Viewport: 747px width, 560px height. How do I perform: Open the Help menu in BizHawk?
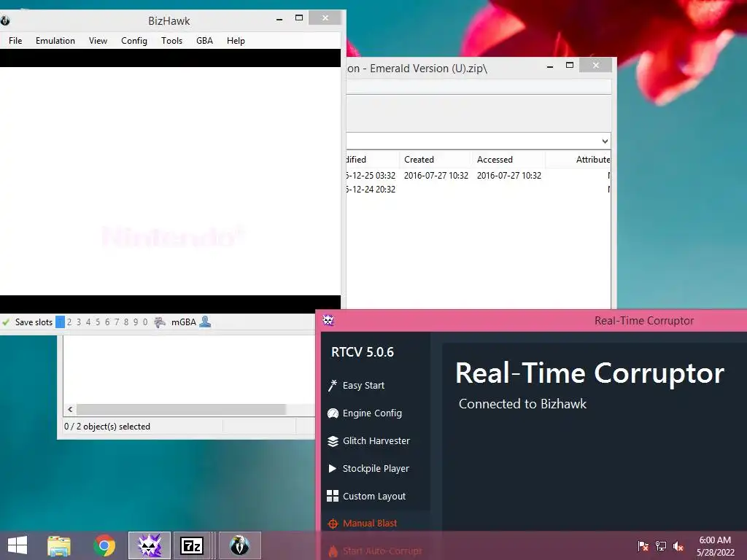(236, 41)
